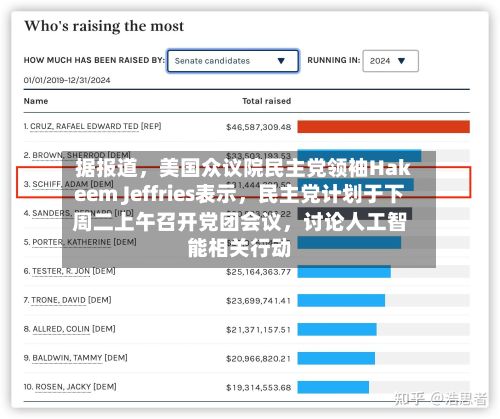
Task: Open the CRUZ, RAFAEL EDWARD TED link
Action: [x=84, y=126]
